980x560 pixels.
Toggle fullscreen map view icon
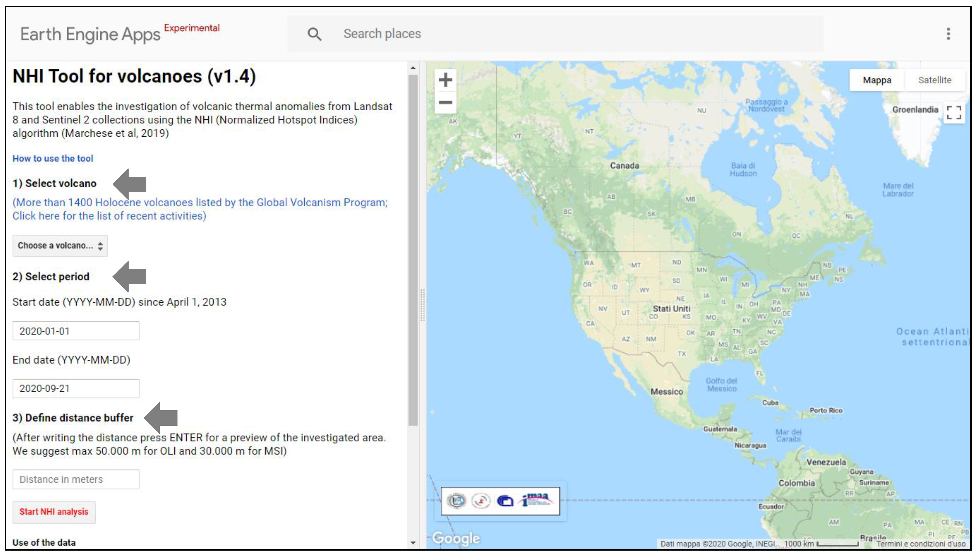click(954, 113)
